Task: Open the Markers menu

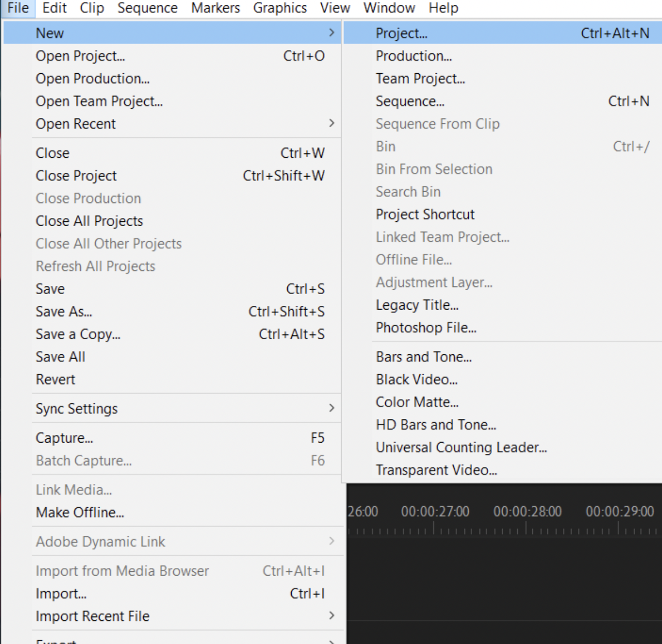Action: 216,8
